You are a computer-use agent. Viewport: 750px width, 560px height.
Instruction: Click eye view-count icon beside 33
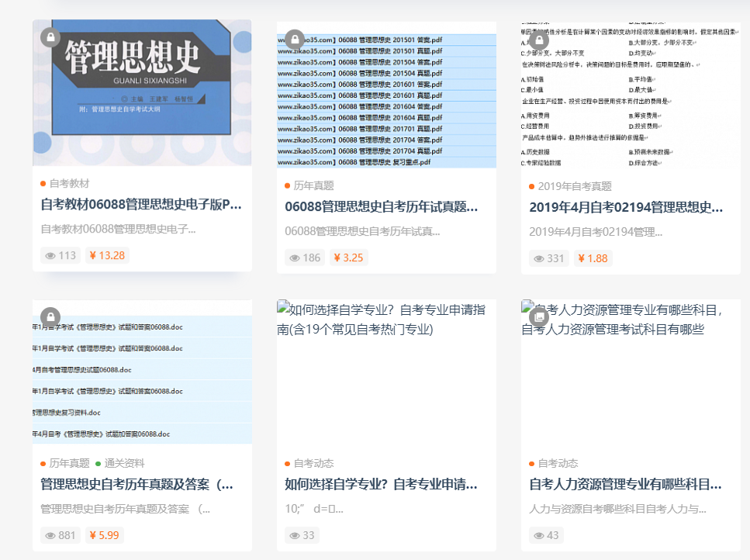click(x=295, y=536)
